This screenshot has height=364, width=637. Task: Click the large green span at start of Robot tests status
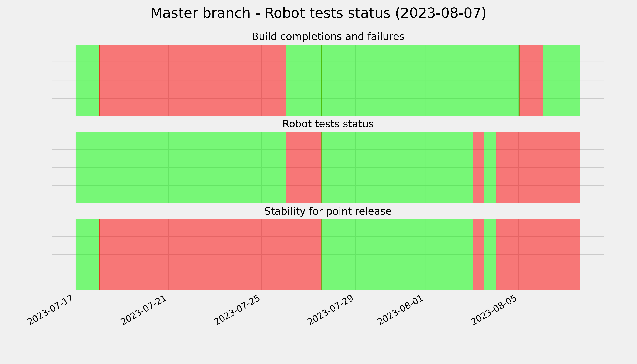point(181,167)
